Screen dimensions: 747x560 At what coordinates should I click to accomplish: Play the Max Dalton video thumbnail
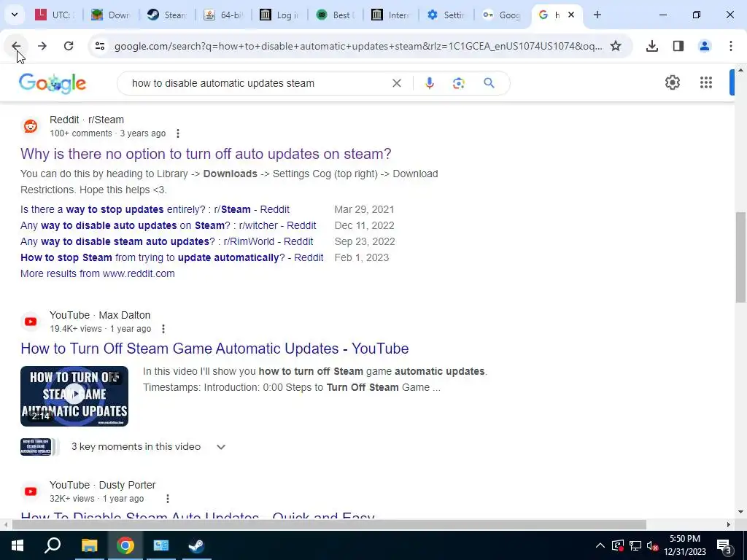click(74, 396)
